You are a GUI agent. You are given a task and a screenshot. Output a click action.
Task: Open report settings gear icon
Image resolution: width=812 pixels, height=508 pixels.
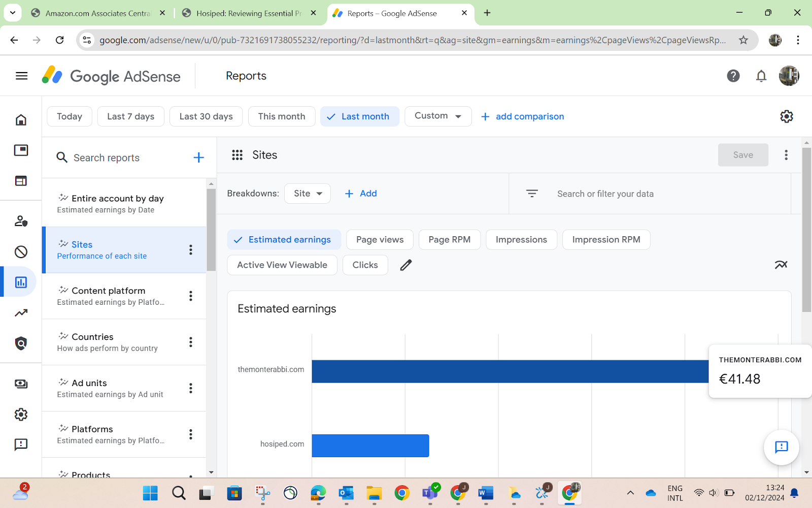pos(786,116)
